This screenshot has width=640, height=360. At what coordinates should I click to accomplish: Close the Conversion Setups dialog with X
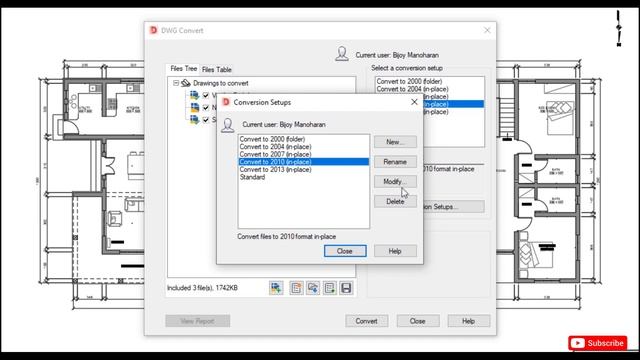click(414, 102)
